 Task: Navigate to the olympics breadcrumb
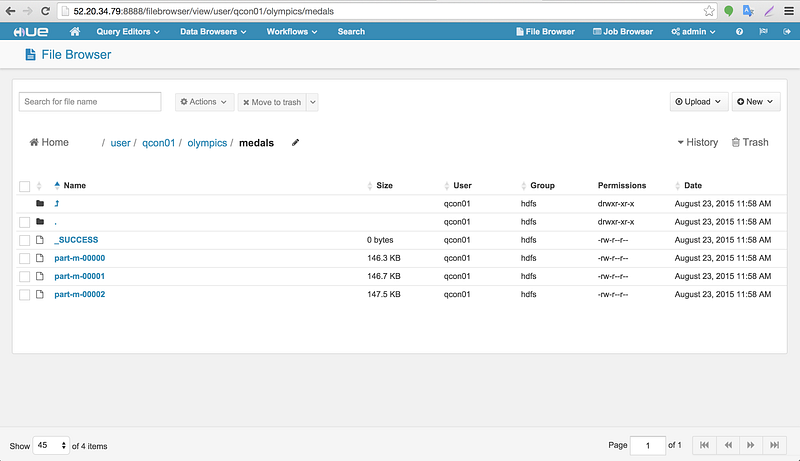207,143
